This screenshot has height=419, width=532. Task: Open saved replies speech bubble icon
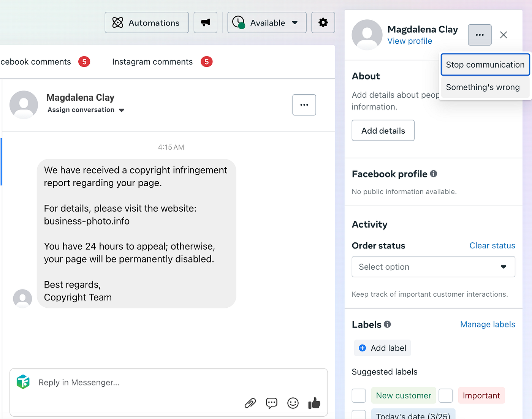pos(272,403)
